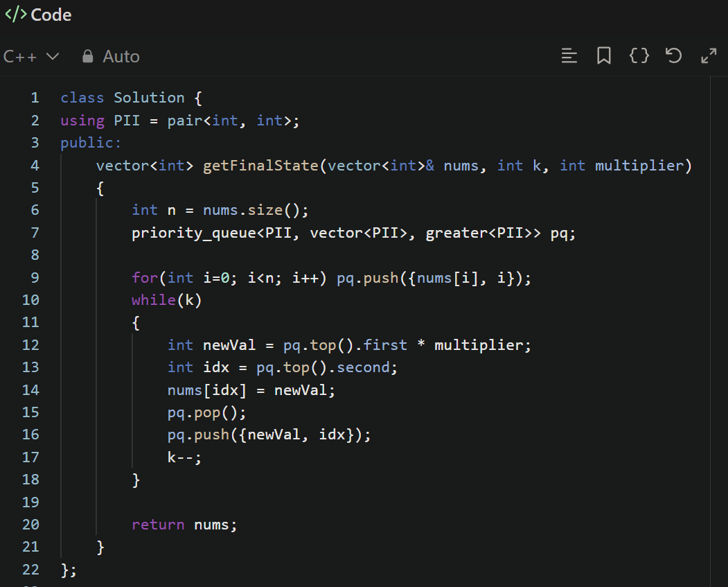Click the horizontal scrollbar at the bottom
Screen dimensions: 728x587
point(277,585)
